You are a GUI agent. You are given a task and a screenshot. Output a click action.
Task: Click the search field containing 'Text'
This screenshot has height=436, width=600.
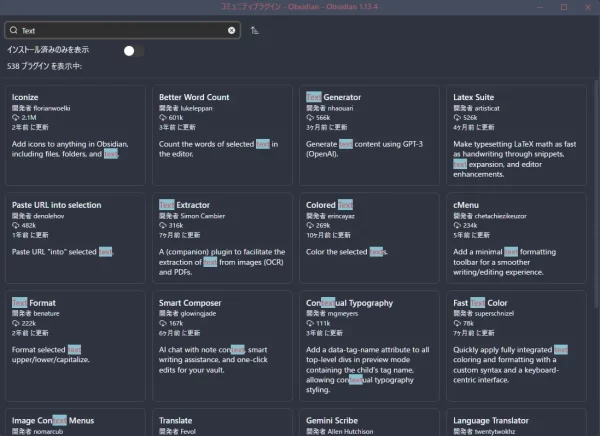pos(122,30)
